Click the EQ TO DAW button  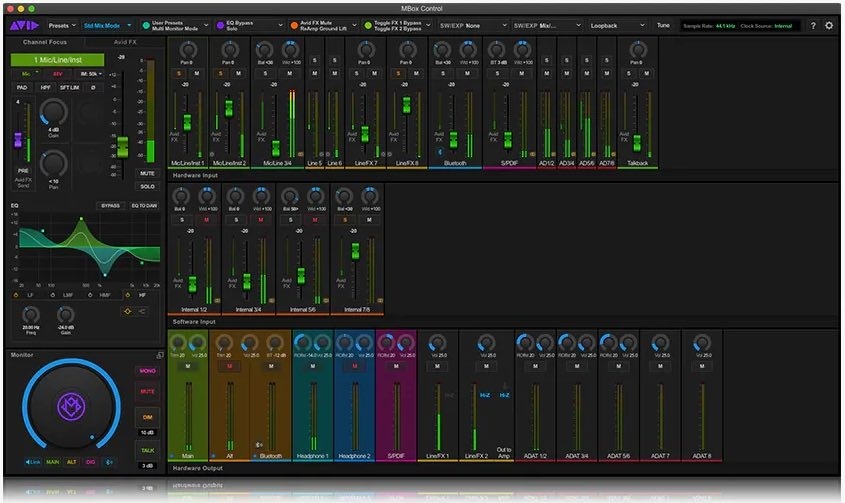144,205
